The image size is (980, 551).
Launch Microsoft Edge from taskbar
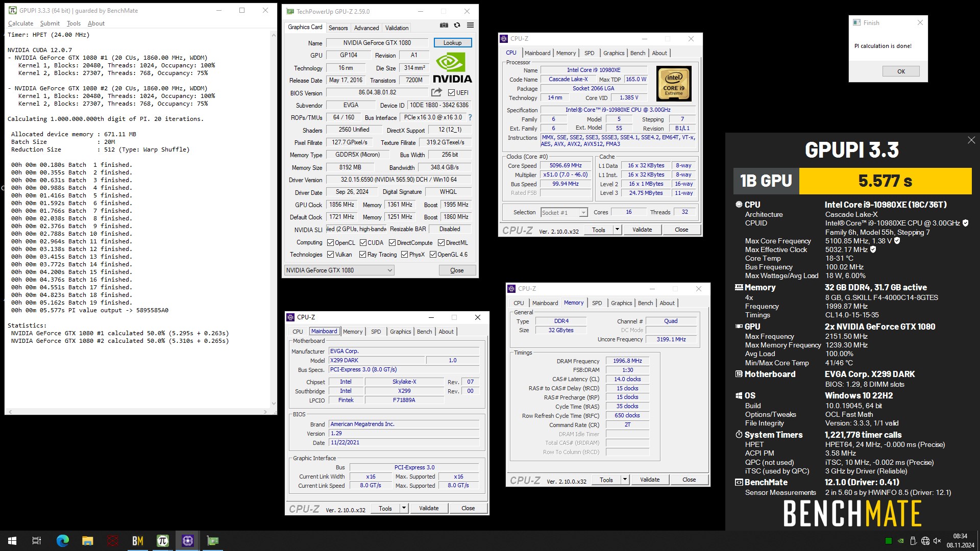point(62,541)
